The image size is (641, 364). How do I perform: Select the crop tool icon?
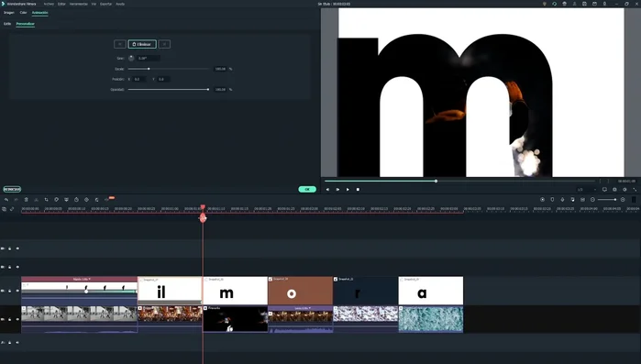tap(46, 200)
